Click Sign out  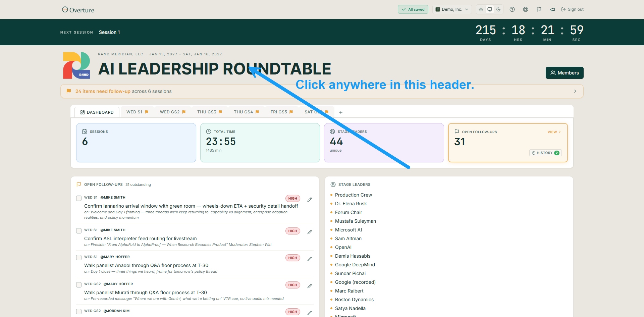pos(572,9)
